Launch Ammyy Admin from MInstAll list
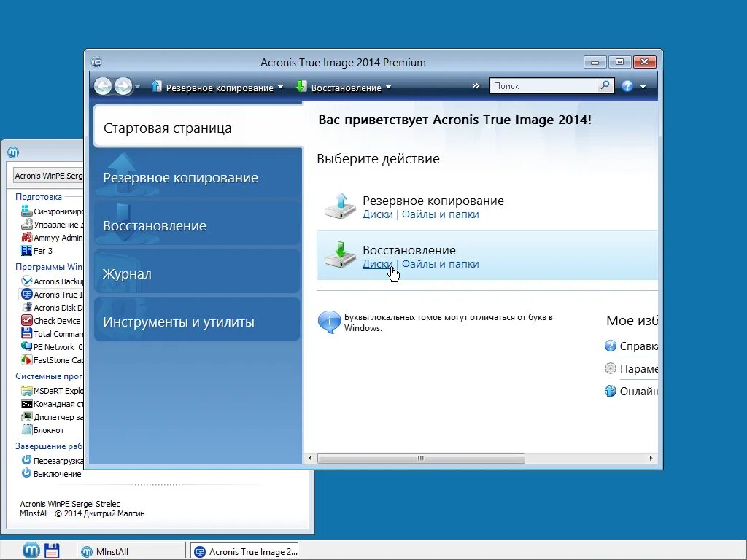The width and height of the screenshot is (747, 560). click(52, 237)
